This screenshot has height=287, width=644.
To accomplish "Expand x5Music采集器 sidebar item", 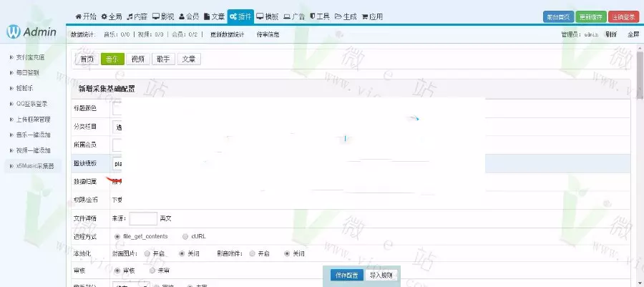I will (x=35, y=166).
